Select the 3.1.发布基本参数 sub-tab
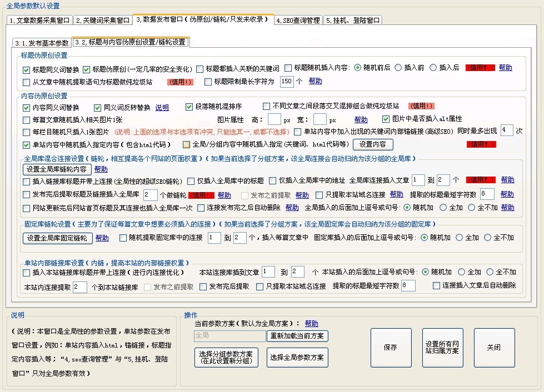This screenshot has height=392, width=544. 42,43
